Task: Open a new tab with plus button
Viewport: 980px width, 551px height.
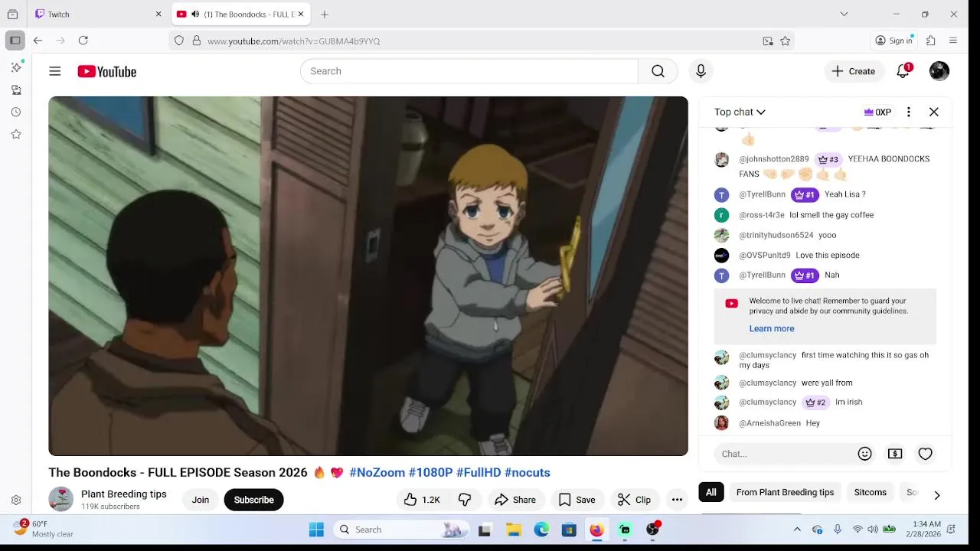Action: 325,15
